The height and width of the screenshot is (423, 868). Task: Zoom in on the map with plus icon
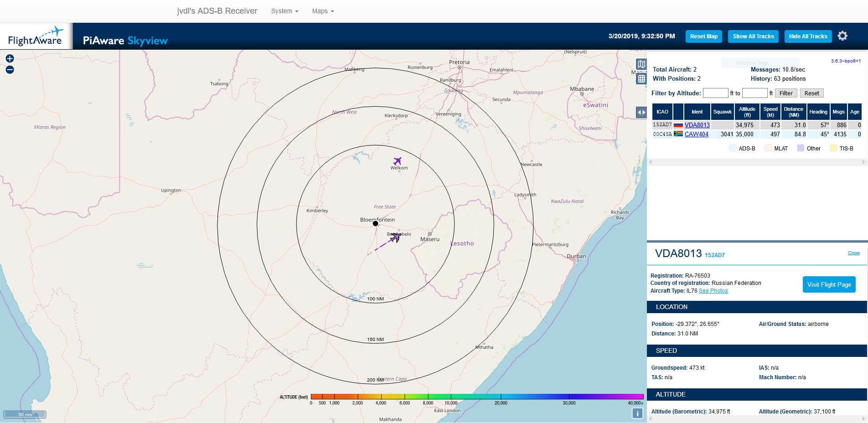click(10, 58)
